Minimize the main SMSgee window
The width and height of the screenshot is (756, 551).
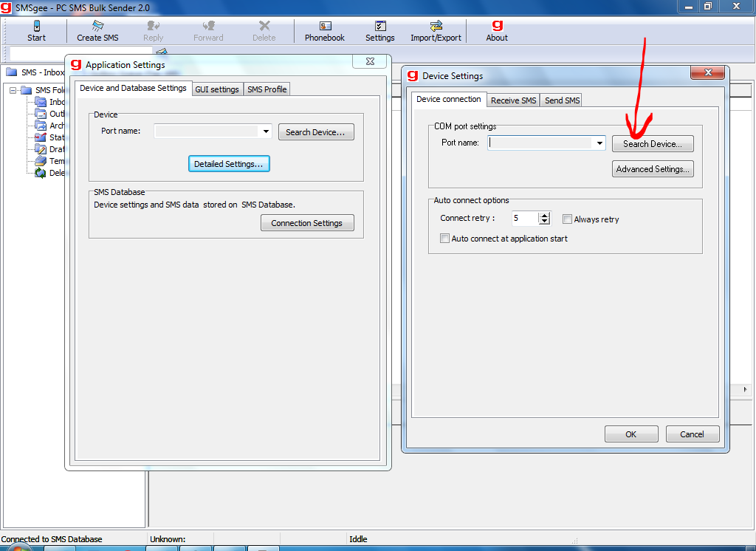(x=689, y=6)
